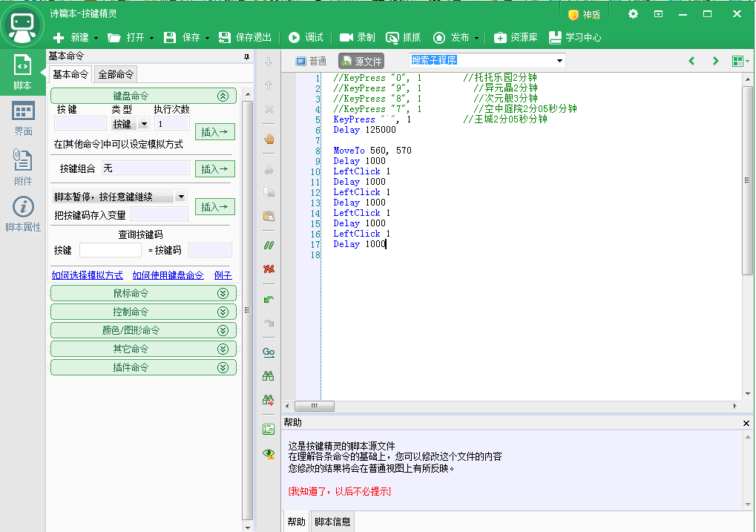Expand the 控制命令 section
This screenshot has width=756, height=532.
click(223, 312)
